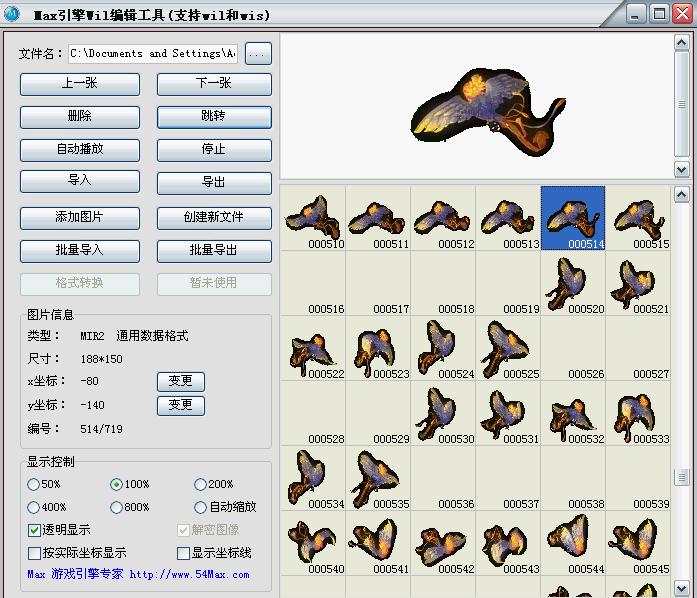Viewport: 697px width, 598px height.
Task: Click the 文件名 file path field
Action: point(152,54)
